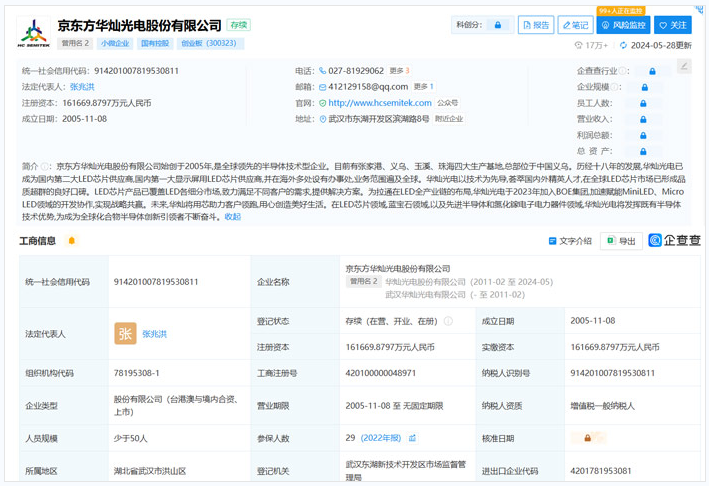Select former name 武汉华灿光电有限公司

coord(425,295)
